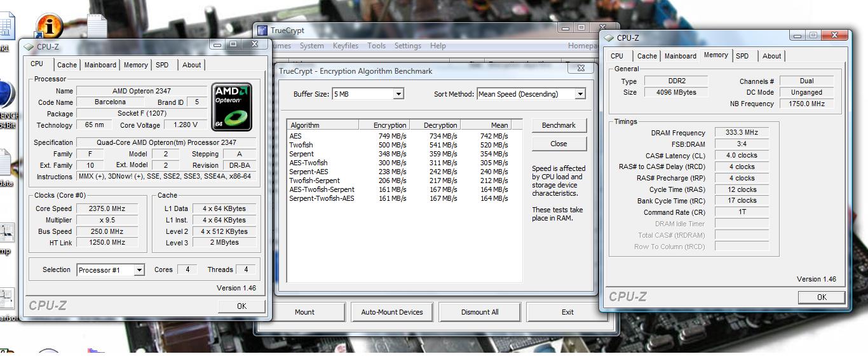Open the Tools menu in TrueCrypt
This screenshot has height=361, width=868.
click(x=376, y=46)
